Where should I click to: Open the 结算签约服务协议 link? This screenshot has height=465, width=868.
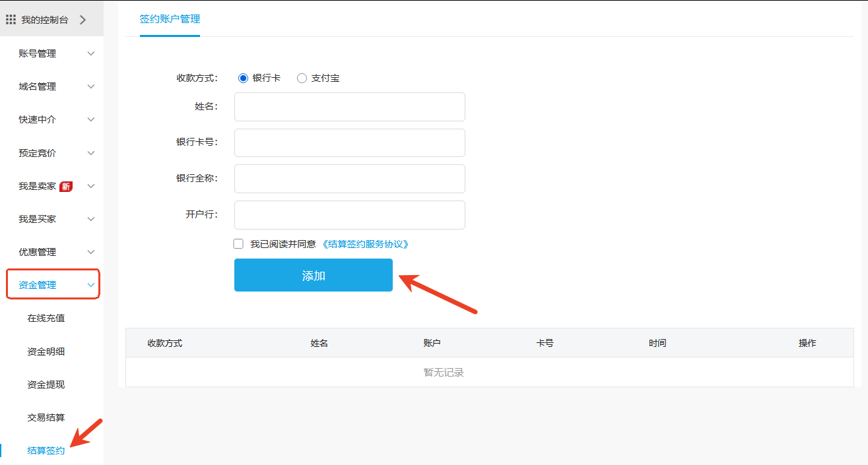[x=366, y=244]
